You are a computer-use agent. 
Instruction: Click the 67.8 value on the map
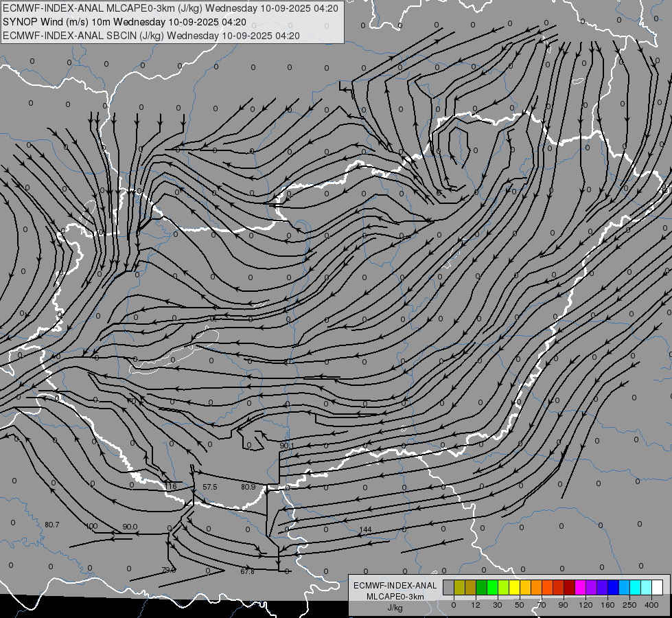point(247,571)
